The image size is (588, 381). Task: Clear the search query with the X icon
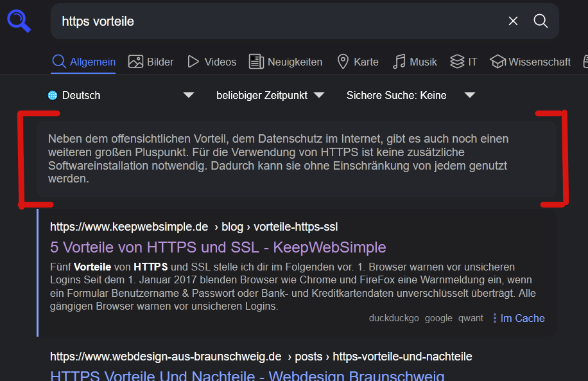click(513, 21)
